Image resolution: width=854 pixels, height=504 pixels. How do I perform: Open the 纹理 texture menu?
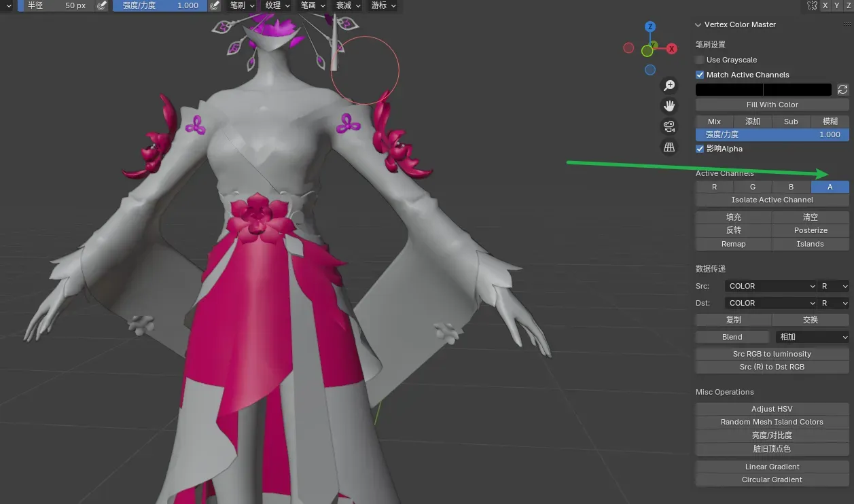[x=277, y=5]
